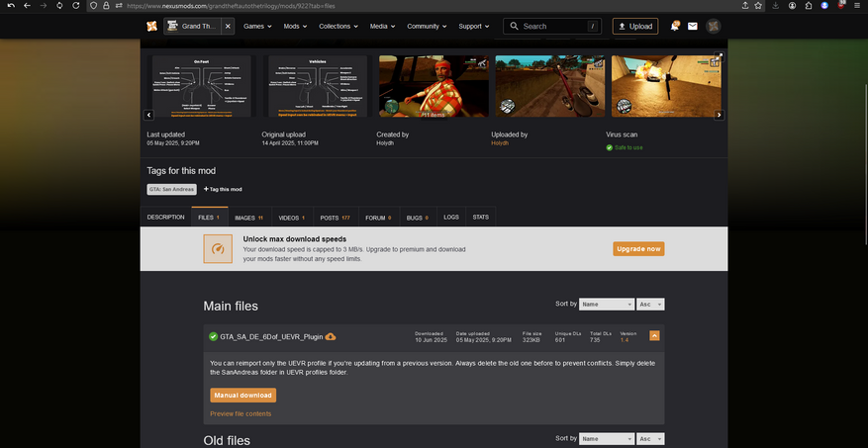Click the gallery previous arrow

click(148, 115)
